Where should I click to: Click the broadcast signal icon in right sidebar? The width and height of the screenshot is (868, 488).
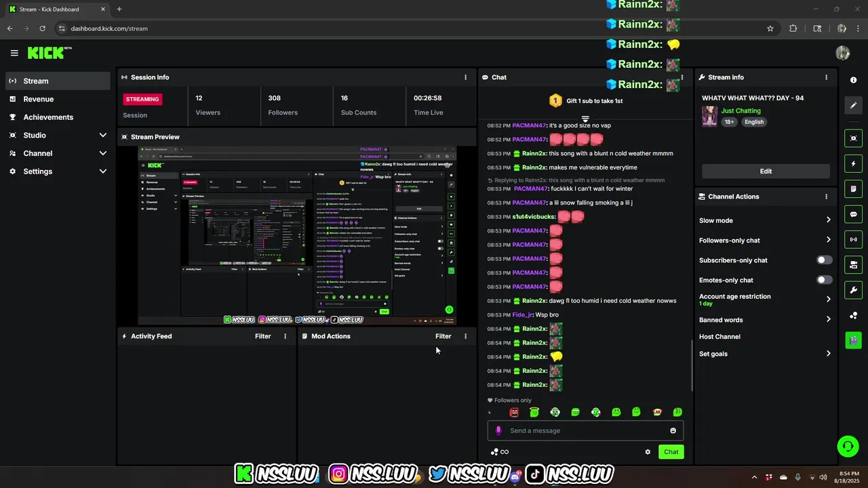[853, 239]
